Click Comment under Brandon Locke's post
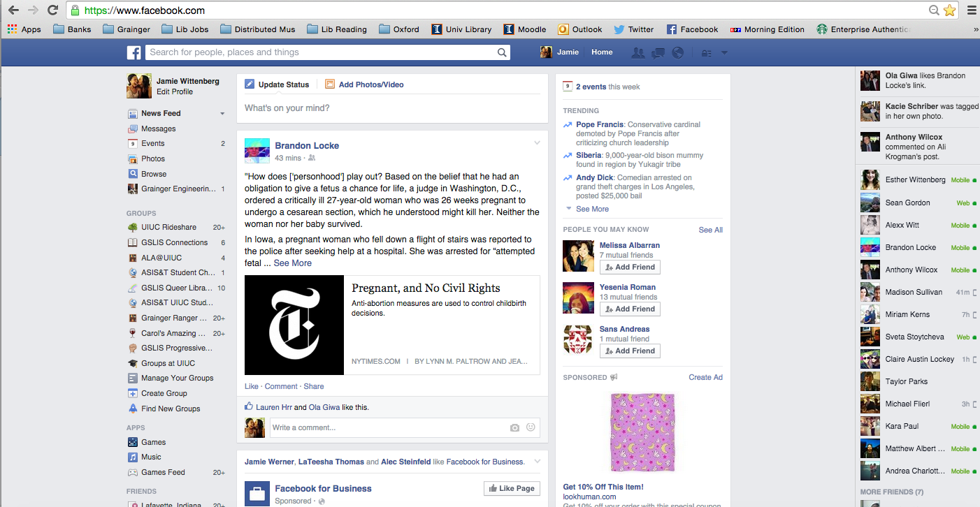The image size is (980, 507). coord(281,386)
